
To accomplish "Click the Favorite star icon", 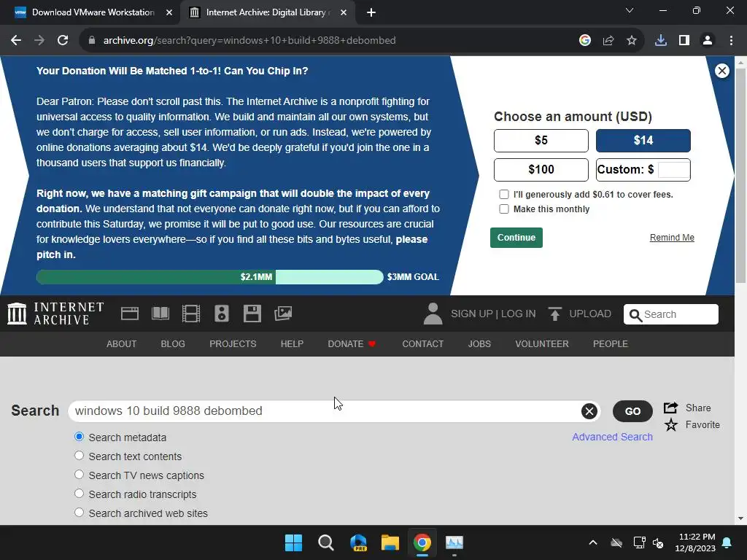I will click(x=671, y=425).
